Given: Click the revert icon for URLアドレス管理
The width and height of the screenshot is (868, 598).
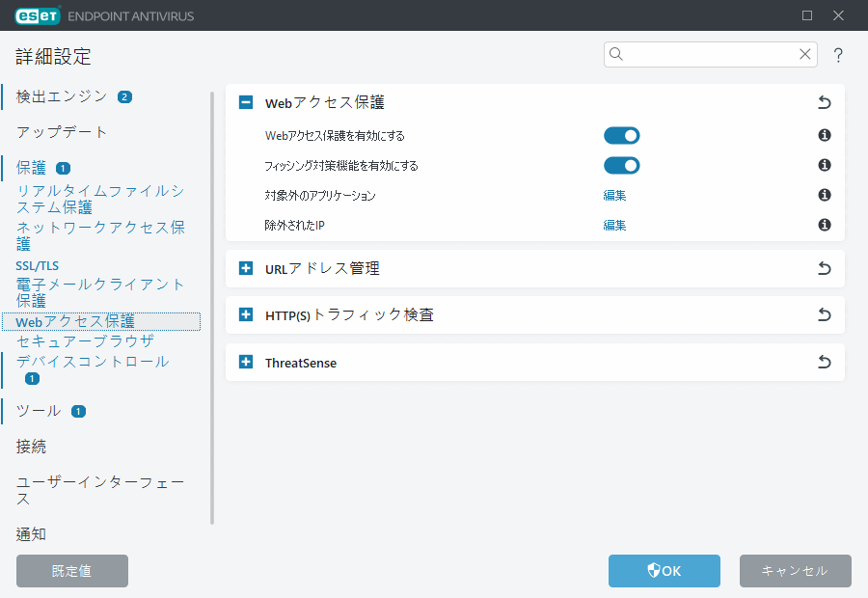Looking at the screenshot, I should point(824,268).
